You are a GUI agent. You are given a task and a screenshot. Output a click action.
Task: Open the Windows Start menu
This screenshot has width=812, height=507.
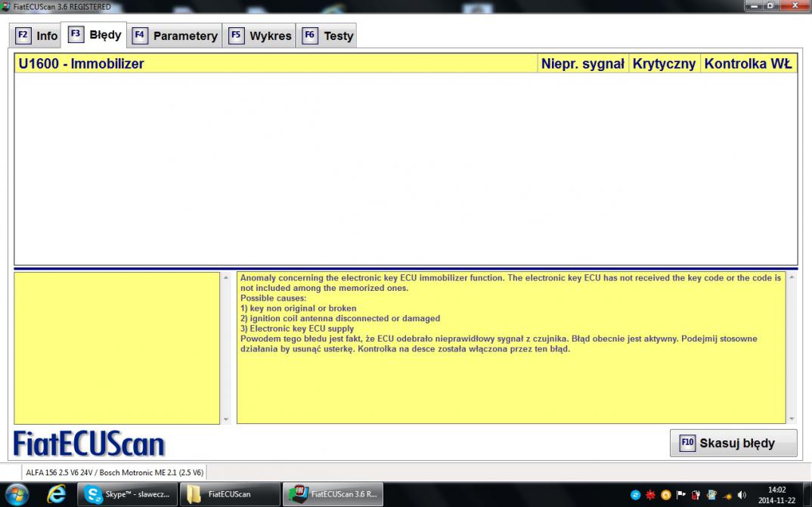click(17, 494)
